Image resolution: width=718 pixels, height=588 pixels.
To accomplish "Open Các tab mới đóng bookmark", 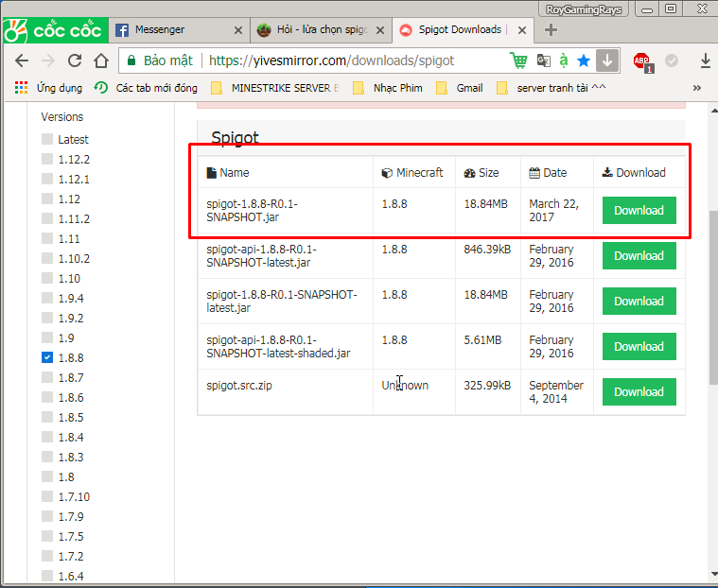I will pos(146,88).
